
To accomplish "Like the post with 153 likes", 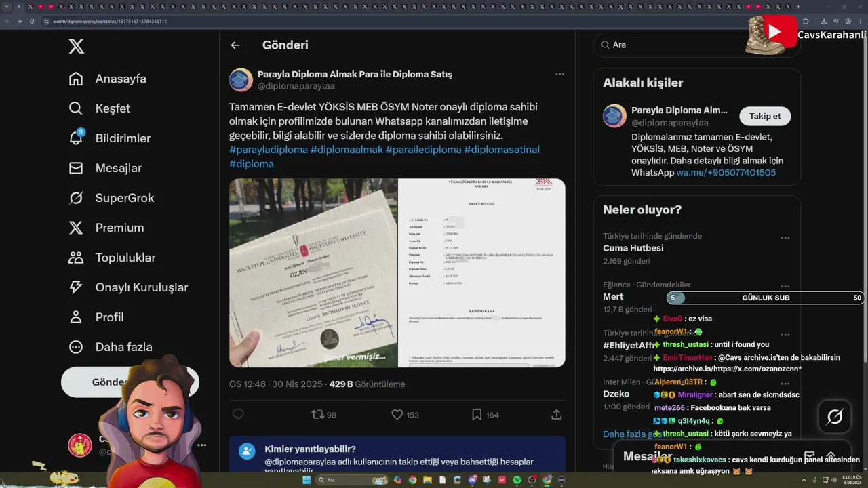I will pyautogui.click(x=405, y=414).
